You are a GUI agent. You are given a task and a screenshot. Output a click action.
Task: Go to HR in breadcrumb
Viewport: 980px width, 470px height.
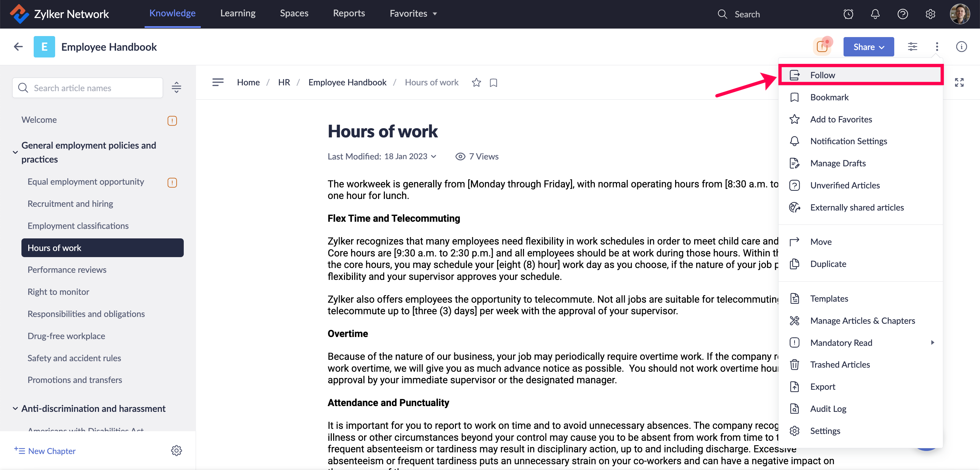click(x=284, y=83)
